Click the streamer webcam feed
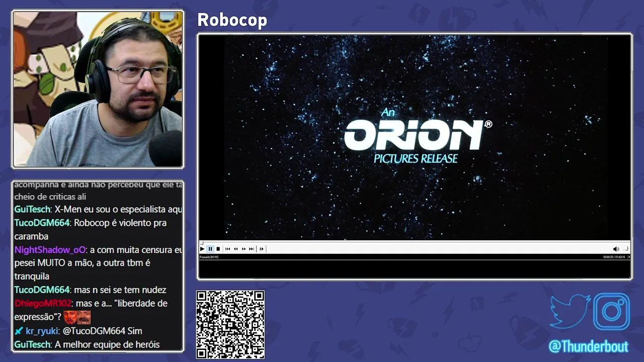644x362 pixels. tap(98, 89)
